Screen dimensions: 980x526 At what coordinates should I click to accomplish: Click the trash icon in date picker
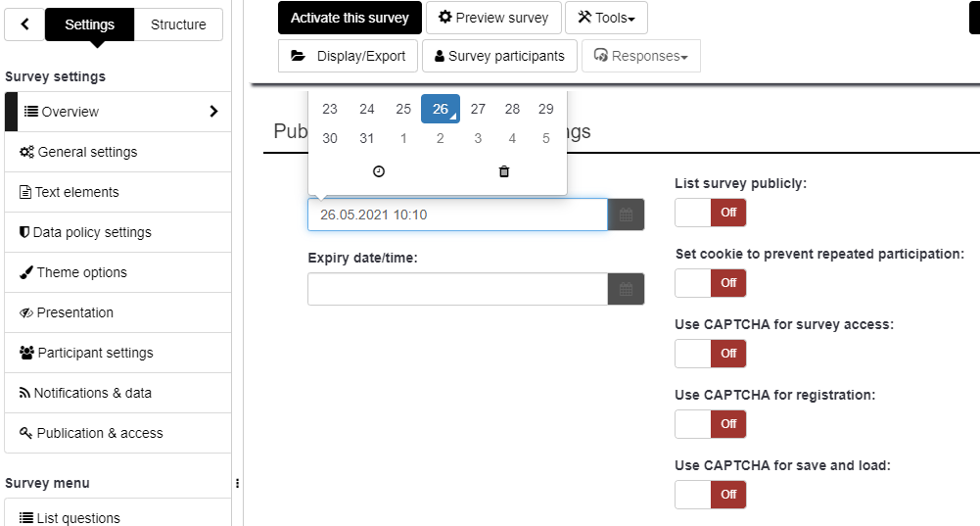tap(504, 171)
